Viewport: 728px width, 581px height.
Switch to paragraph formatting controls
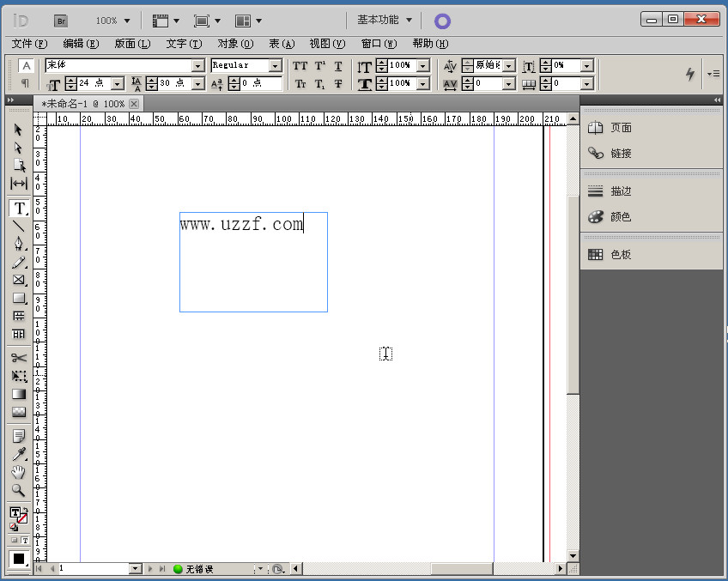pos(26,83)
